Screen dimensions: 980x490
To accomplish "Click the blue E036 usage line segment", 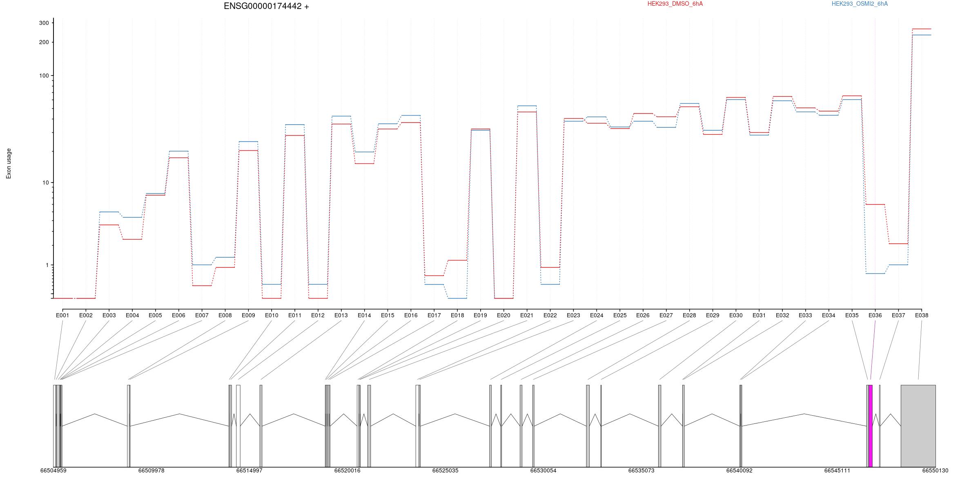I will (875, 274).
